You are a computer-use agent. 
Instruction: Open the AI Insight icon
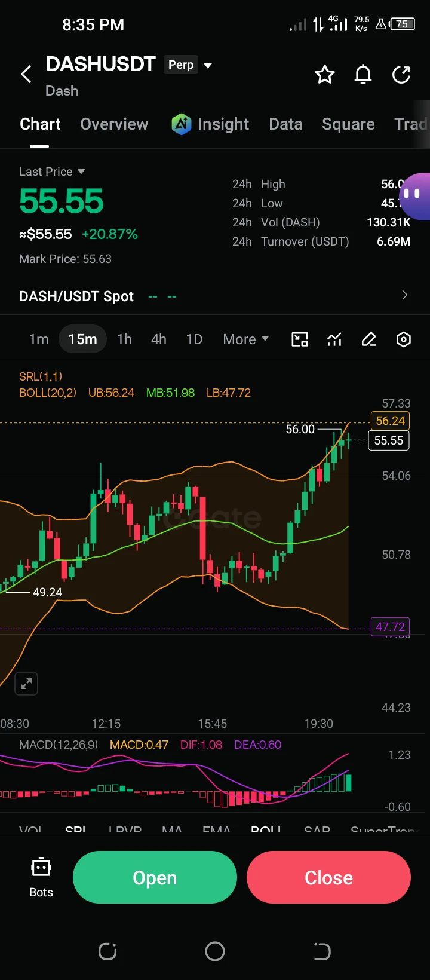tap(182, 124)
